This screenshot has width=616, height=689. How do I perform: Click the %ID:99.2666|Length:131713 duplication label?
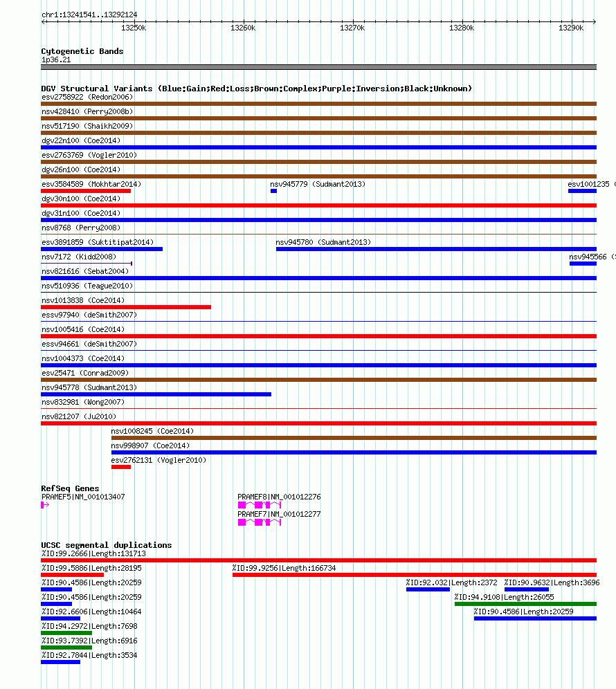coord(93,553)
